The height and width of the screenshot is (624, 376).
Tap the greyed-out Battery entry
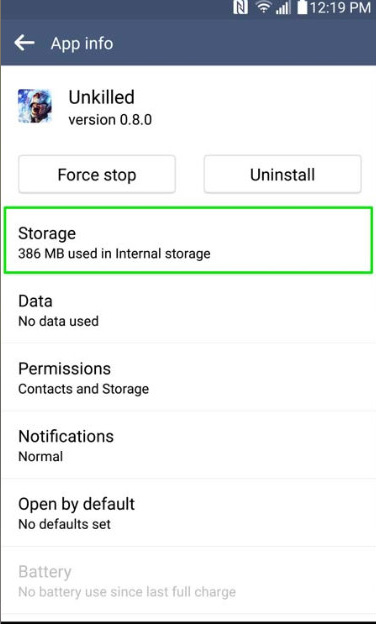pos(188,581)
